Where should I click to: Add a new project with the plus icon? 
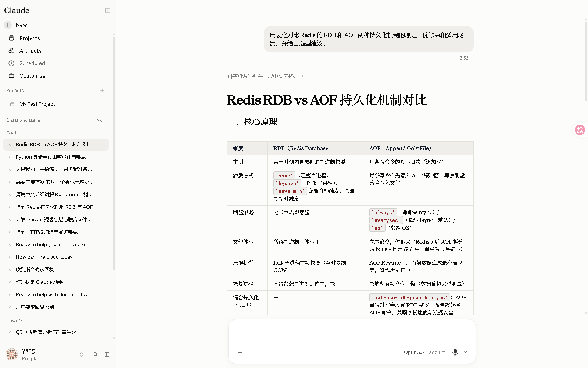click(x=102, y=91)
